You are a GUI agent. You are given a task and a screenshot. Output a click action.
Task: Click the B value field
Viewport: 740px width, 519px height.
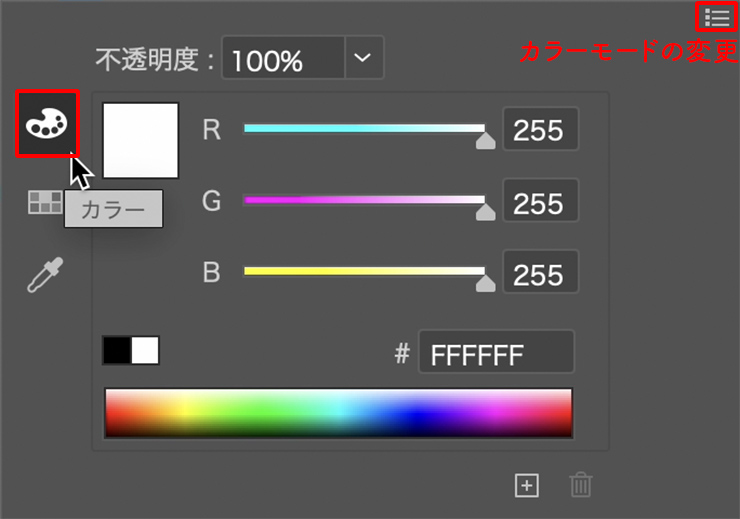tap(540, 274)
